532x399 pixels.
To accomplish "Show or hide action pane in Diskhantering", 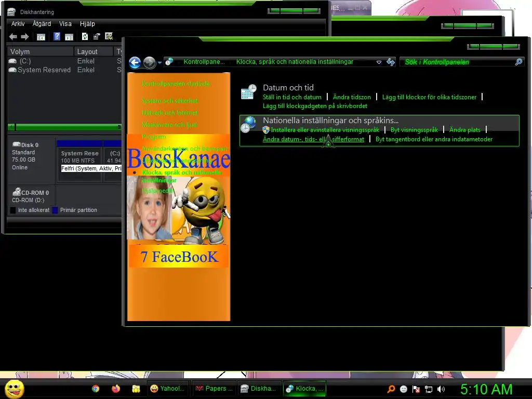I will point(69,37).
